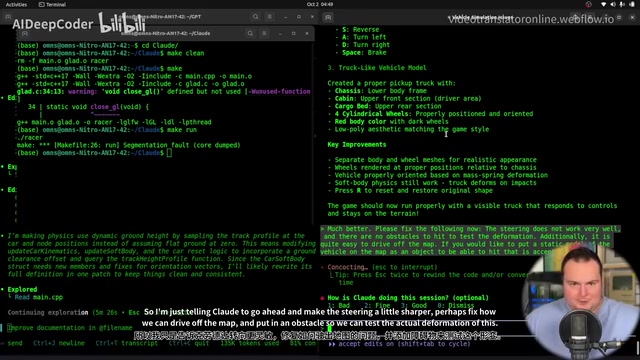
Task: Click 'How is Claude doing this session?' line
Action: [408, 298]
